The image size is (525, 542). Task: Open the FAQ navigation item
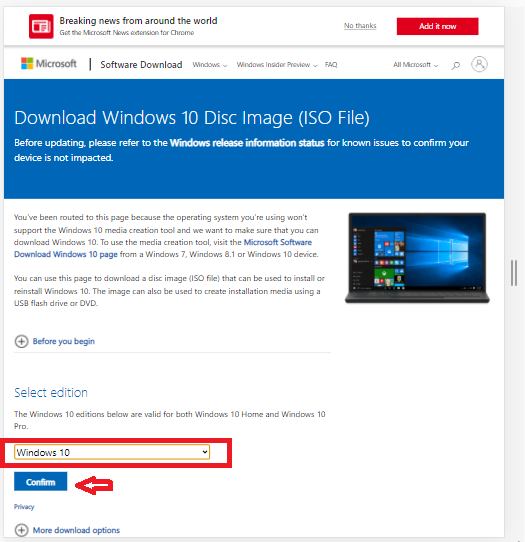(x=331, y=65)
